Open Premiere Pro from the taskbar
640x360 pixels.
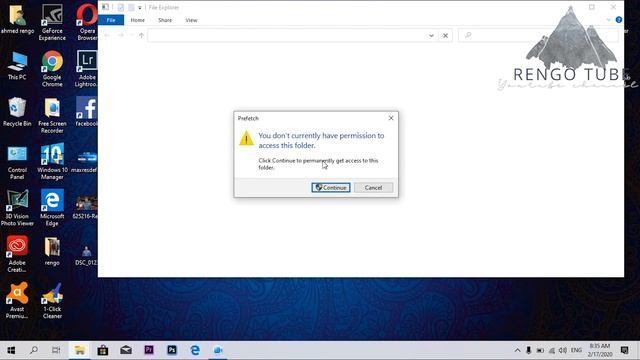tap(149, 350)
